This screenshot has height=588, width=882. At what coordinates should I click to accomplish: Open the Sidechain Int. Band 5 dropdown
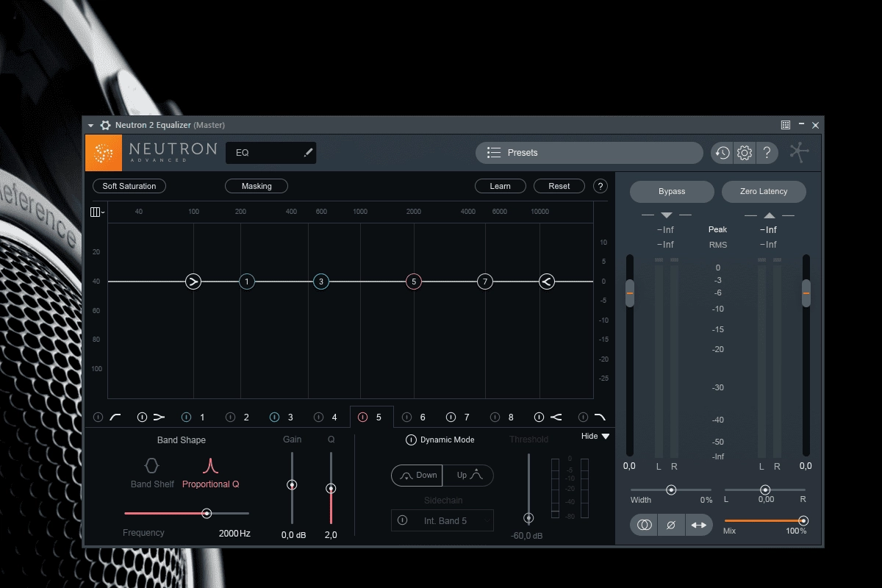pyautogui.click(x=442, y=520)
